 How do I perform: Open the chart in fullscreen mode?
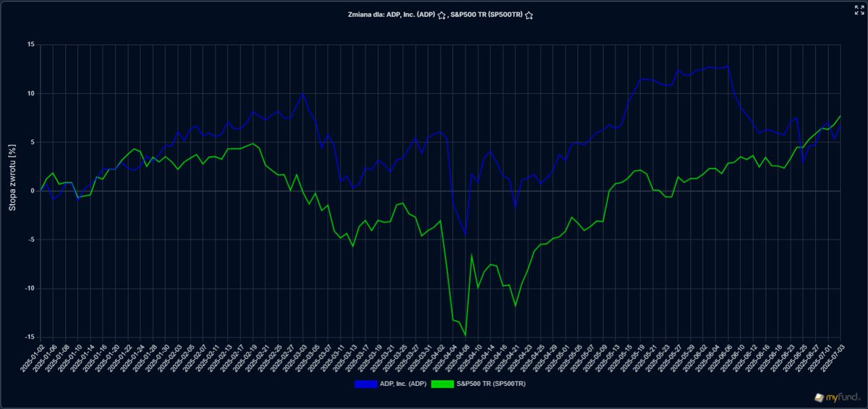pos(859,9)
